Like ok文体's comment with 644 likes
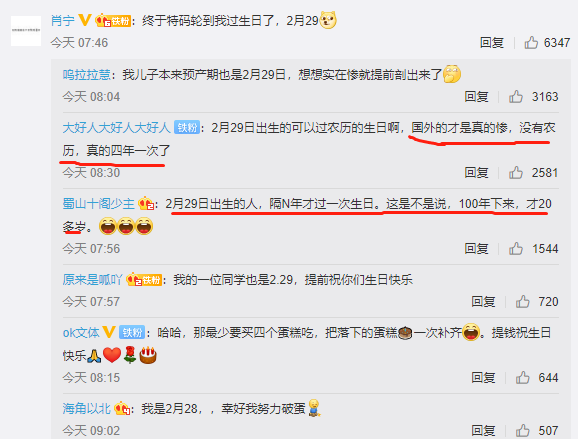The height and width of the screenshot is (439, 578). pyautogui.click(x=523, y=377)
